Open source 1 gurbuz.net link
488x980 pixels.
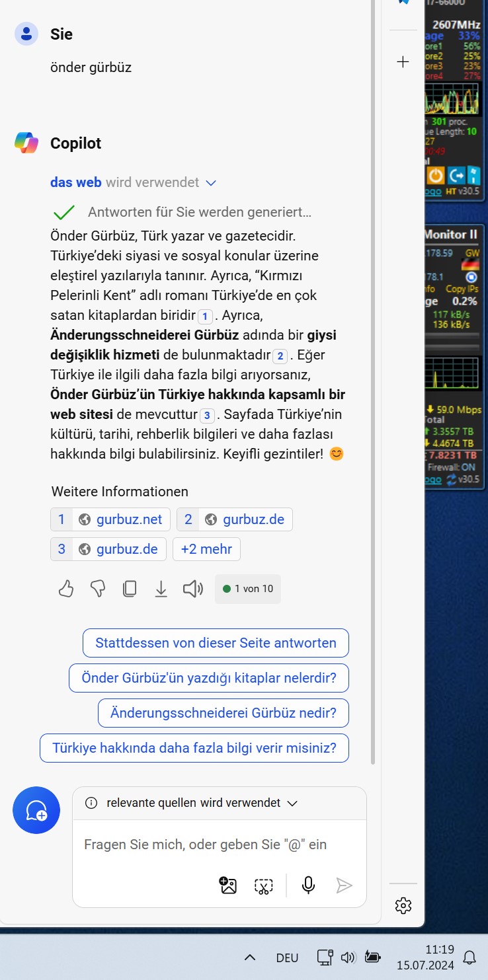(110, 519)
